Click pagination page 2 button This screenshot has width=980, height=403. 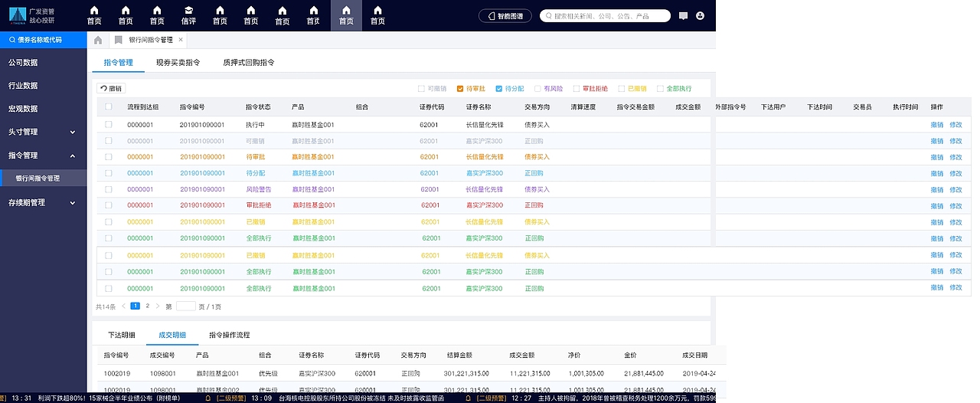tap(148, 306)
